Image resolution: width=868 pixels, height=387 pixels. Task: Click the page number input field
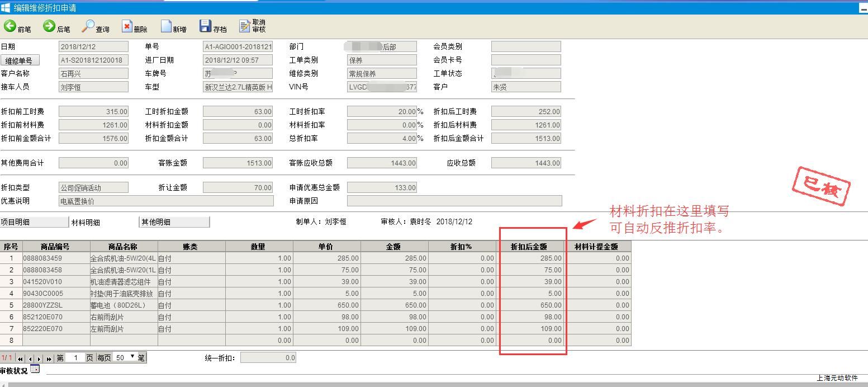75,357
